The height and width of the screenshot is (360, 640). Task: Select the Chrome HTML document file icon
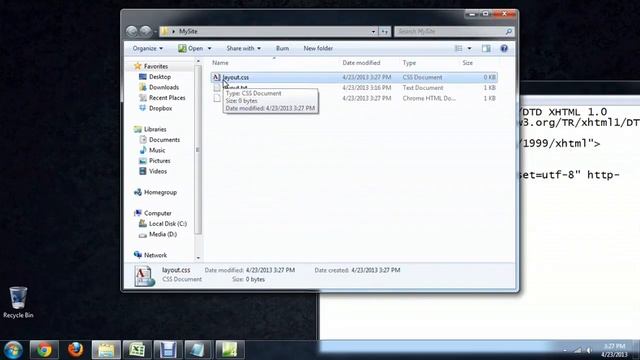coord(217,98)
